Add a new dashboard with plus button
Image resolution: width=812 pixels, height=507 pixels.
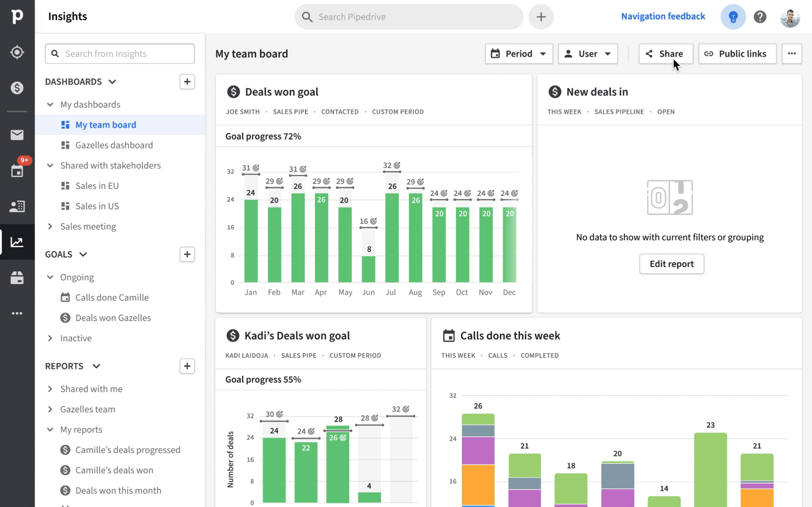pyautogui.click(x=187, y=81)
